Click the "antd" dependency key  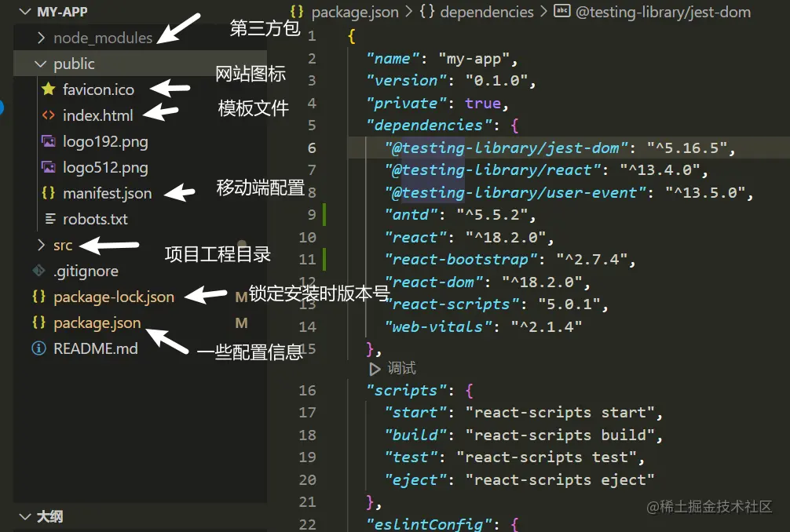(x=411, y=215)
